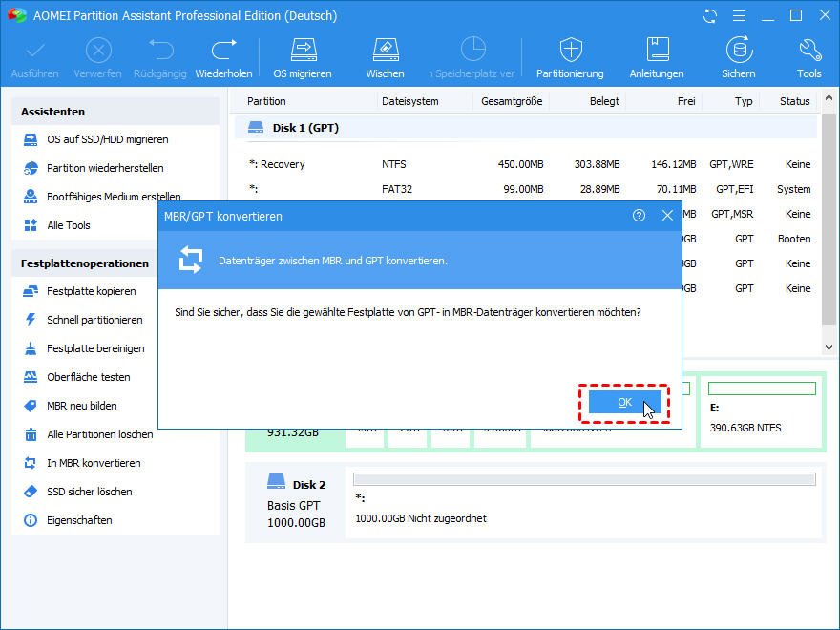Select the Disk 1 (GPT) row
Image resolution: width=840 pixels, height=630 pixels.
526,128
